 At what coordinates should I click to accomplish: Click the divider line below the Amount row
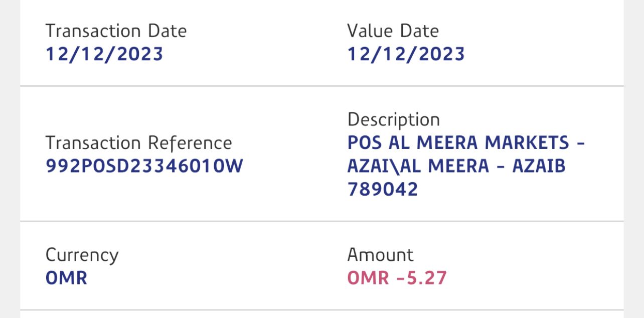pos(321,310)
